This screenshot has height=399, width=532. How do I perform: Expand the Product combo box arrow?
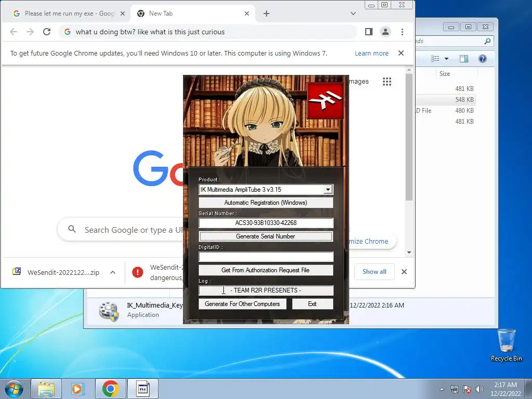[x=328, y=190]
